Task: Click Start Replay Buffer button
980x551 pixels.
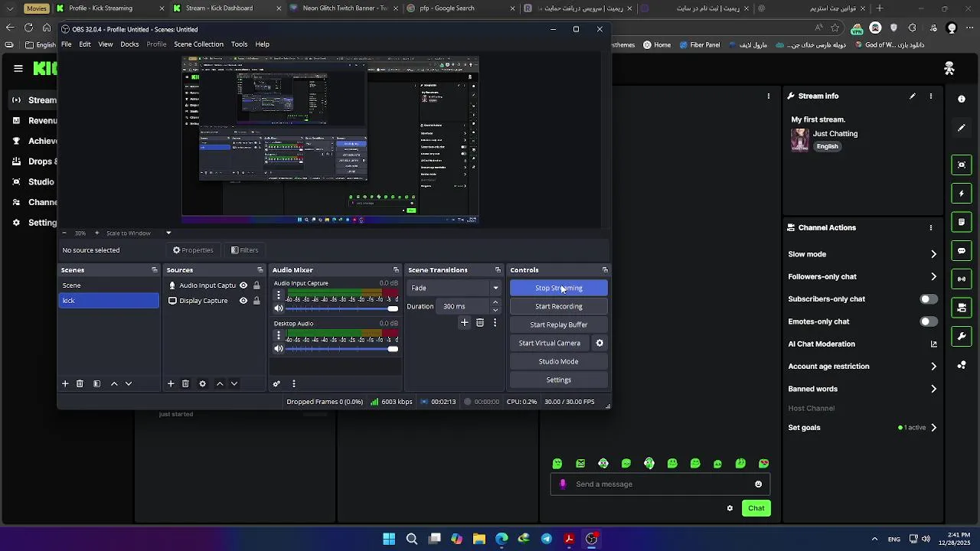Action: pyautogui.click(x=559, y=324)
